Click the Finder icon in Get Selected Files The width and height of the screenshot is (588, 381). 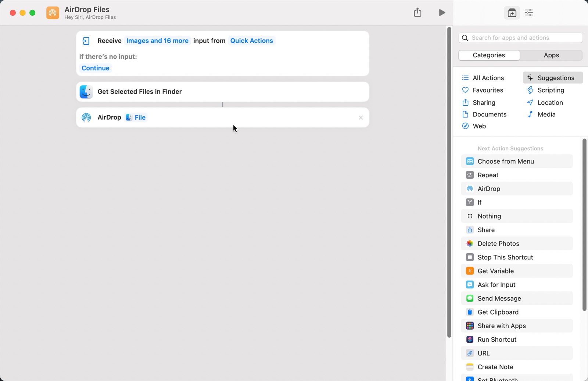pyautogui.click(x=86, y=92)
